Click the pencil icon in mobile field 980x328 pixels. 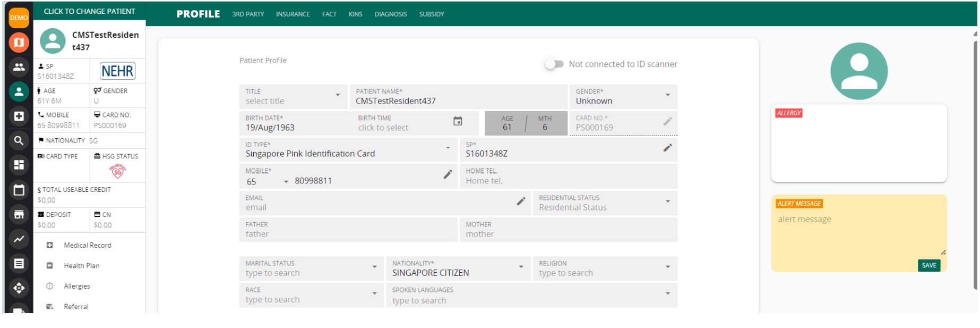448,174
